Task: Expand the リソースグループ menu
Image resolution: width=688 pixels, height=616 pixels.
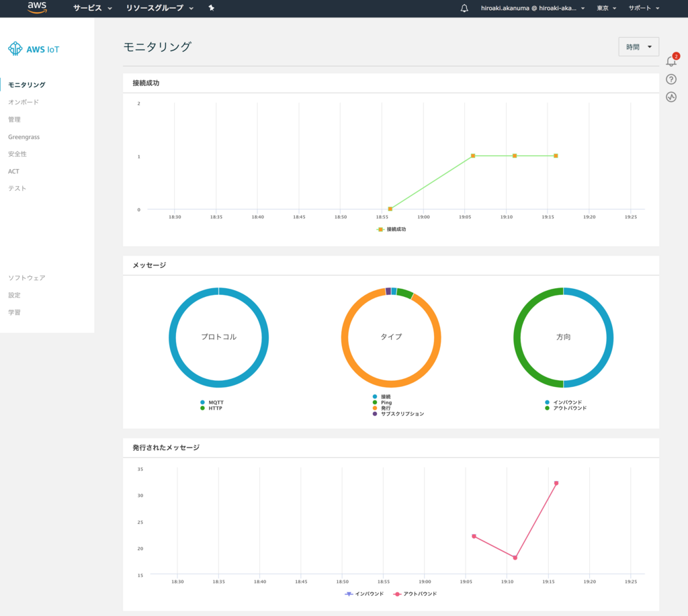Action: pos(160,8)
